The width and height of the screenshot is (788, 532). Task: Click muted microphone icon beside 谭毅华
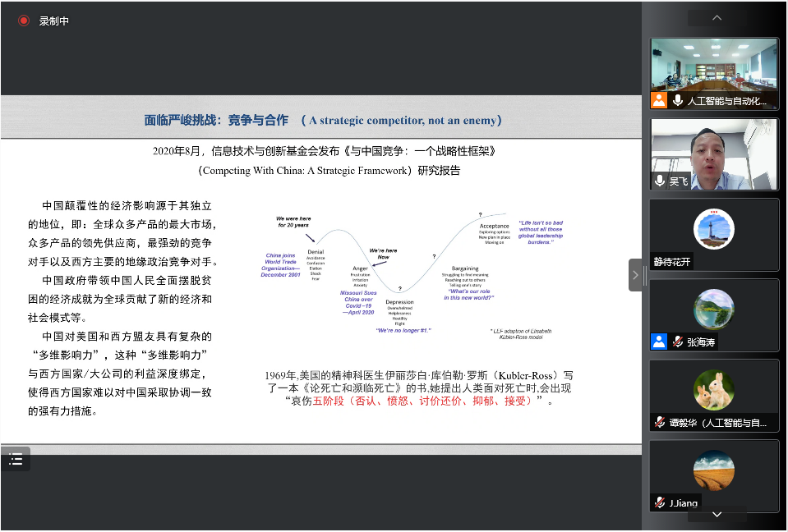(660, 422)
